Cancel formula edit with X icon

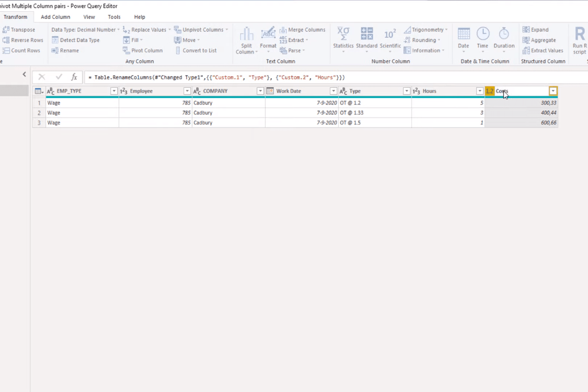click(x=42, y=78)
